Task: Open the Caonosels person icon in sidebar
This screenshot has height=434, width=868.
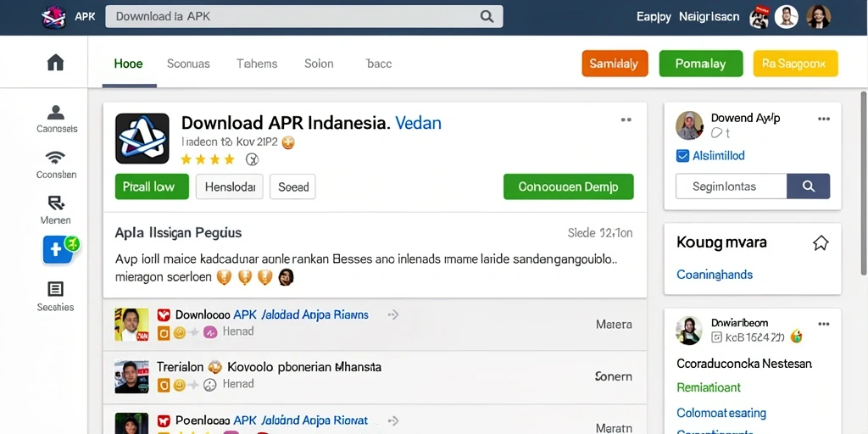Action: click(56, 113)
